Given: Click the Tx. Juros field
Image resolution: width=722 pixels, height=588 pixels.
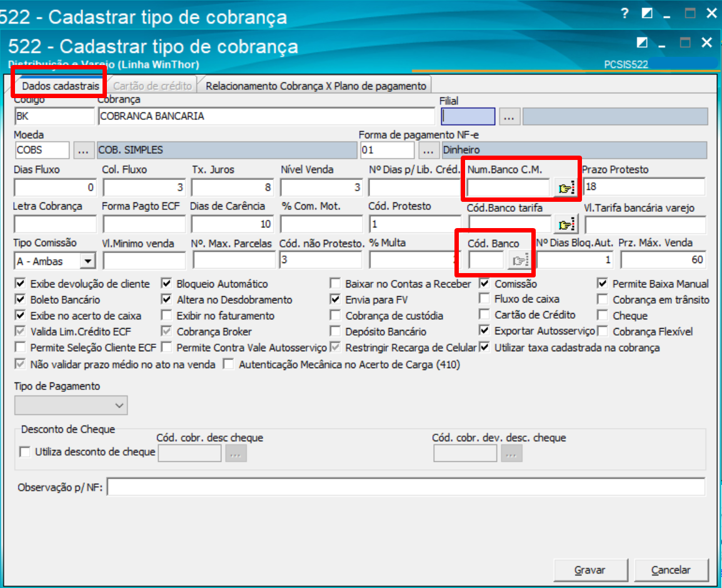Looking at the screenshot, I should (x=233, y=187).
